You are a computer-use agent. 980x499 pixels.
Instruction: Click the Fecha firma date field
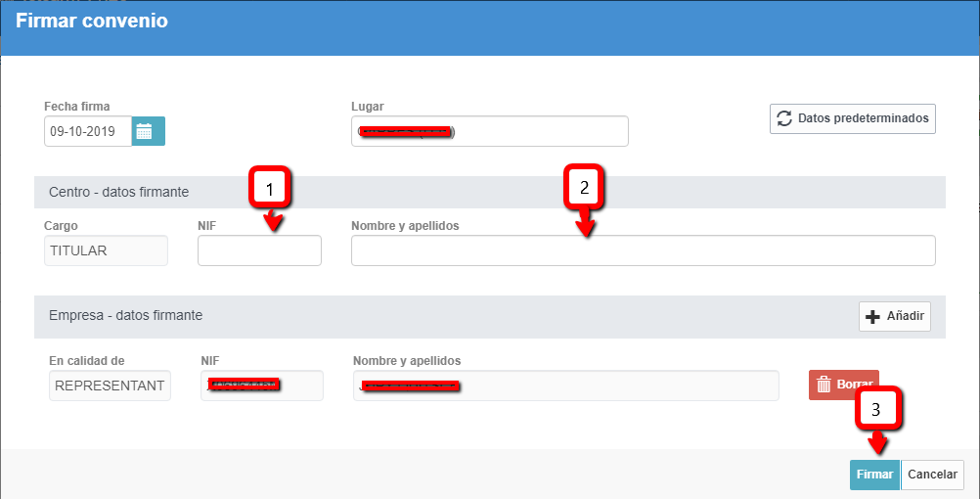(x=88, y=131)
